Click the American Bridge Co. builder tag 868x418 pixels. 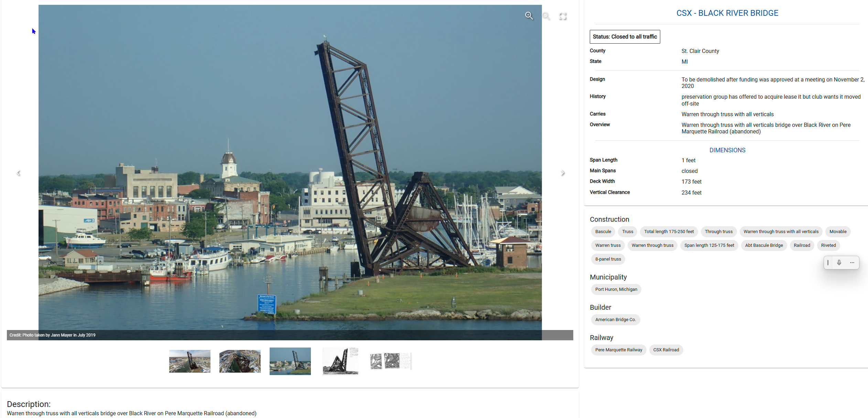616,319
